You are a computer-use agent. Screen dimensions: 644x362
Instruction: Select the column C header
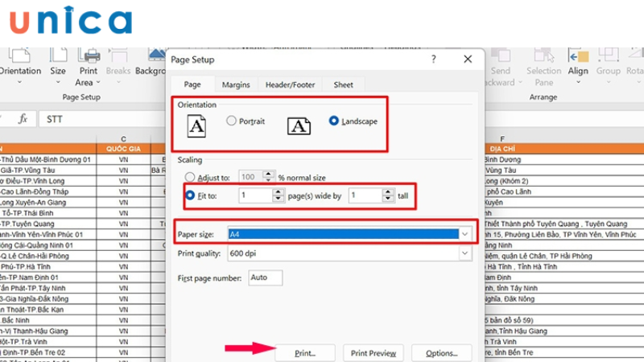[123, 138]
